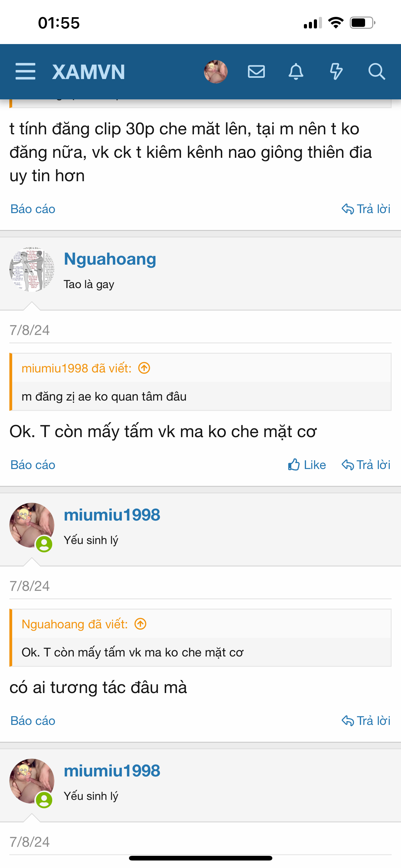Like Nguahoang's post
This screenshot has width=401, height=868.
[x=307, y=465]
